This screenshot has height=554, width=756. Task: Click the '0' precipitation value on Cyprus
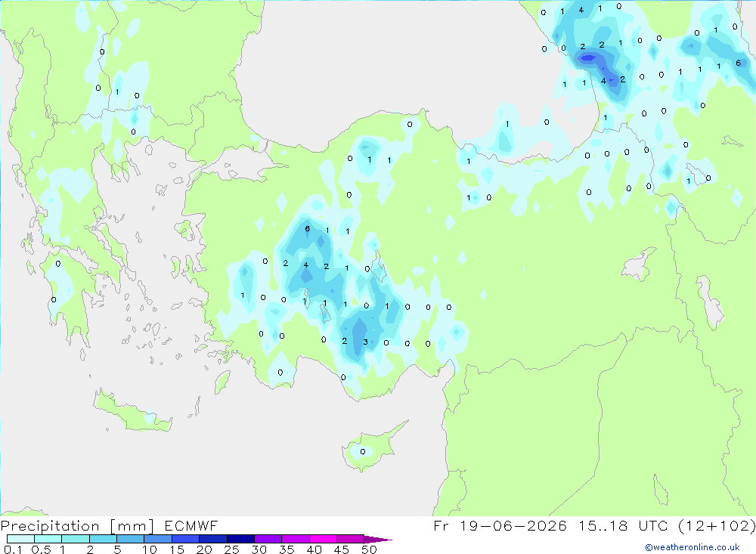click(363, 452)
